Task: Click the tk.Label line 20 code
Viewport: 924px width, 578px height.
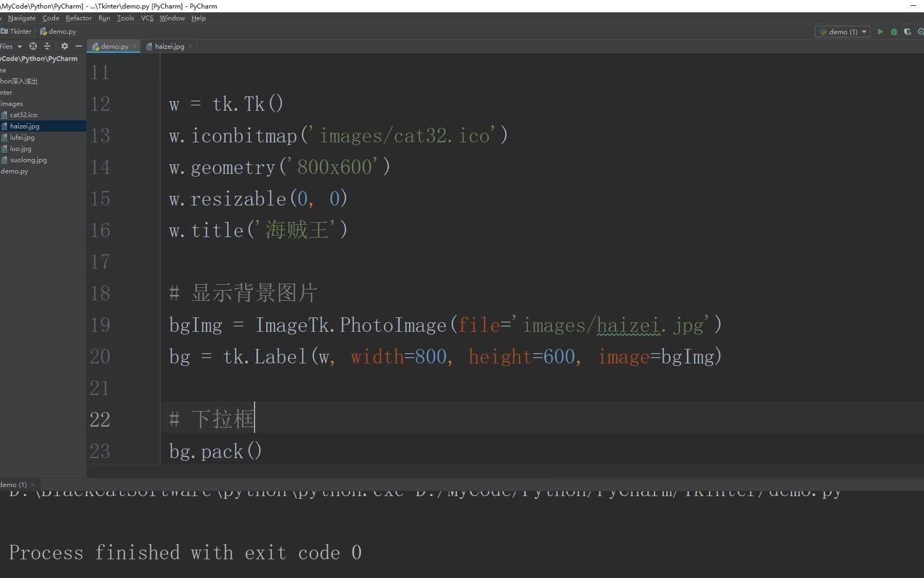Action: pyautogui.click(x=445, y=356)
